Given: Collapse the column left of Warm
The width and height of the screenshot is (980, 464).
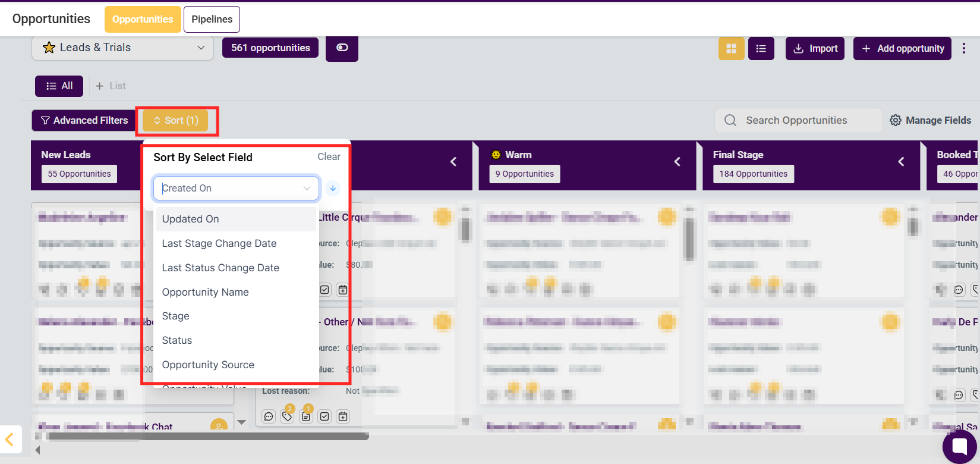Looking at the screenshot, I should point(453,162).
